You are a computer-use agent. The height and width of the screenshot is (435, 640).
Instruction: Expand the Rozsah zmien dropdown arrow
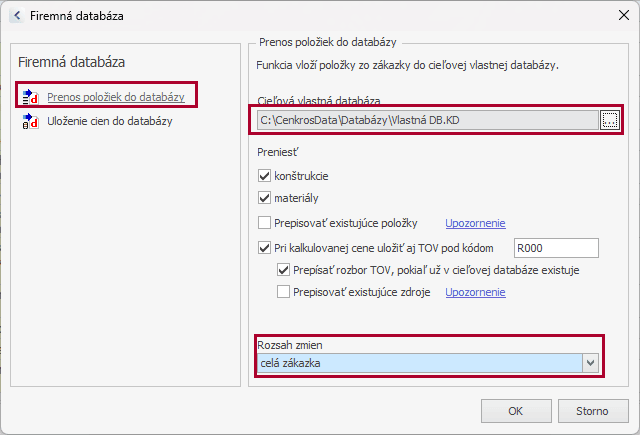point(590,362)
